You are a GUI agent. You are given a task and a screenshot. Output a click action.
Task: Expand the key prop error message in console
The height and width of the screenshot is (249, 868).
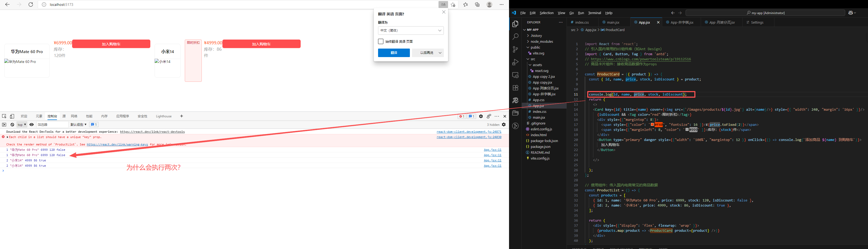coord(7,137)
